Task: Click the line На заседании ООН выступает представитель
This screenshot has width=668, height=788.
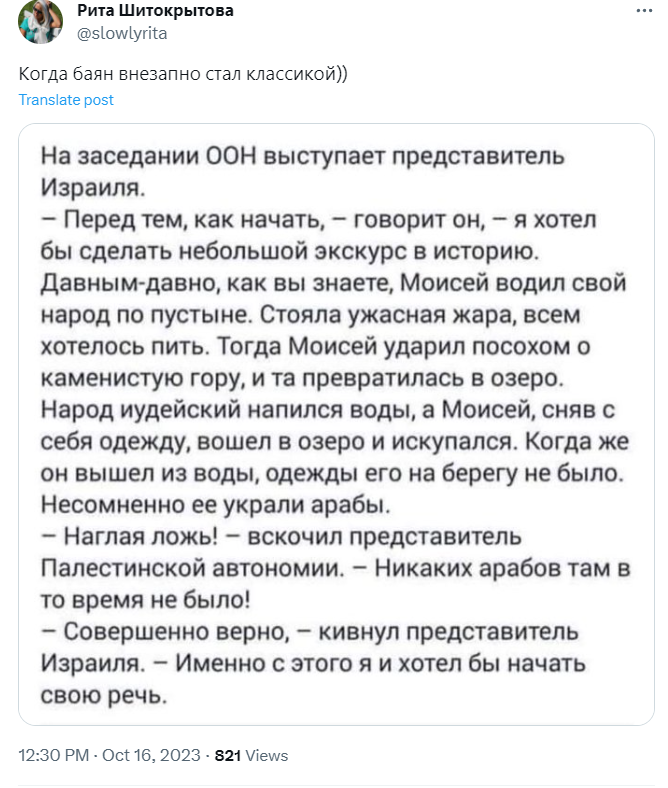Action: pyautogui.click(x=303, y=156)
